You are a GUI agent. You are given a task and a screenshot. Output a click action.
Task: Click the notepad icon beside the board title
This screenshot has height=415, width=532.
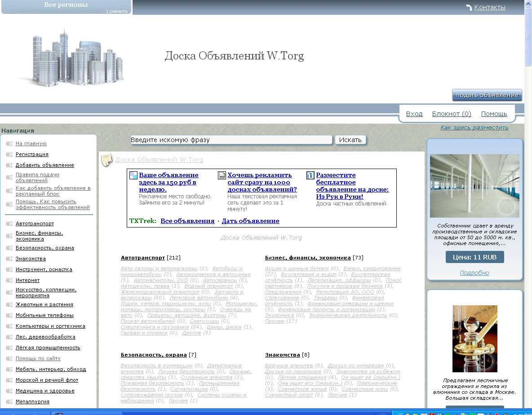(106, 160)
